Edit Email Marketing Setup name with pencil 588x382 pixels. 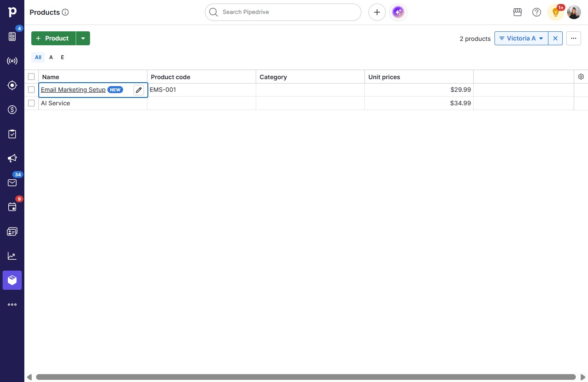139,90
